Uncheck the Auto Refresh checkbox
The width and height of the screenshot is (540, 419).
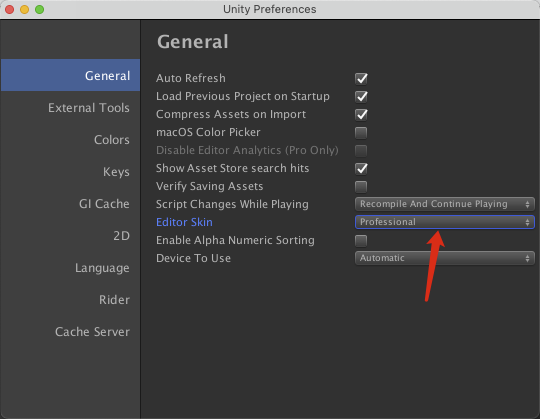361,78
